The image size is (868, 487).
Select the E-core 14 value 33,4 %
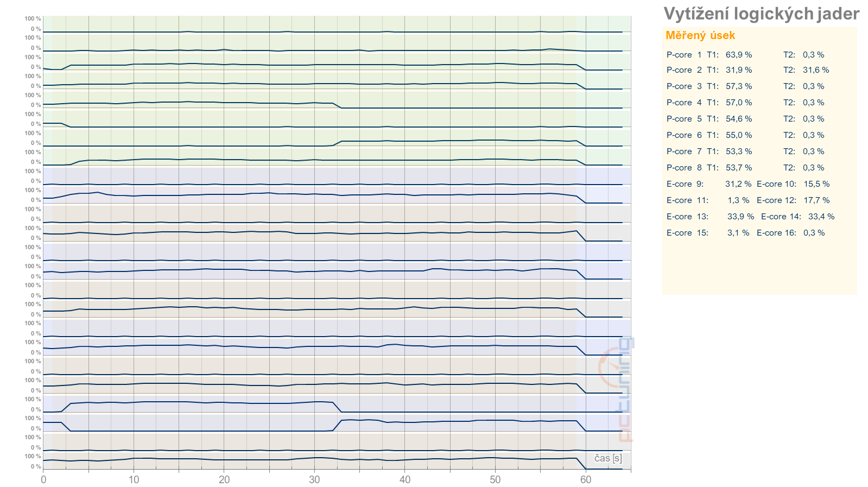(x=821, y=217)
